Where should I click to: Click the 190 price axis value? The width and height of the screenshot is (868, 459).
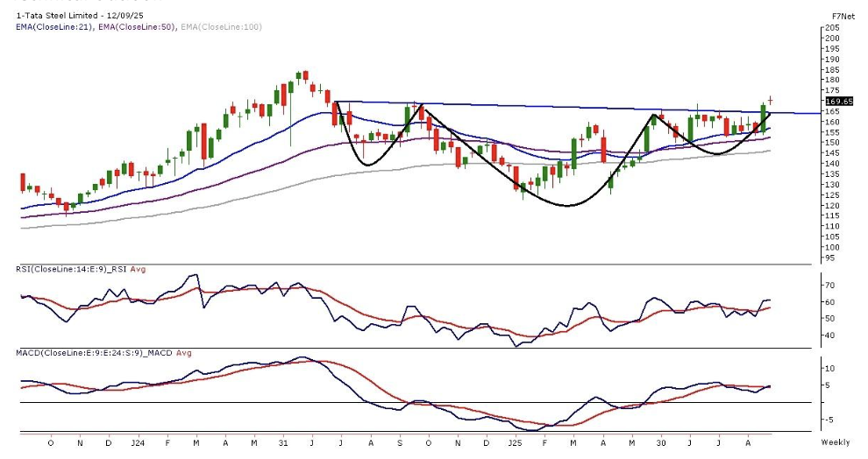pyautogui.click(x=832, y=60)
